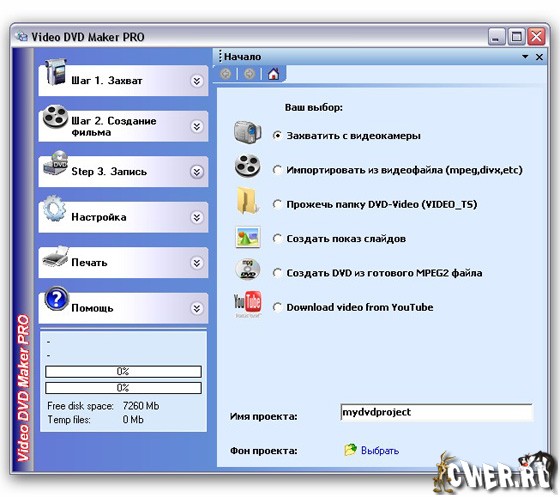Open the Step 3. Запись panel
This screenshot has width=560, height=497.
point(123,171)
